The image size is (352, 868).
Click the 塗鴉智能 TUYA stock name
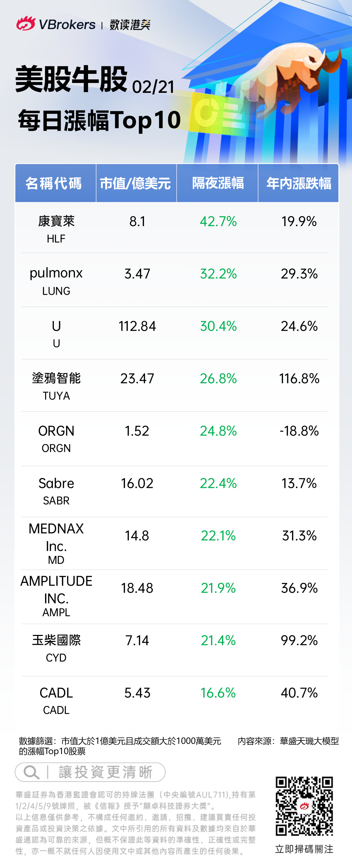point(56,379)
